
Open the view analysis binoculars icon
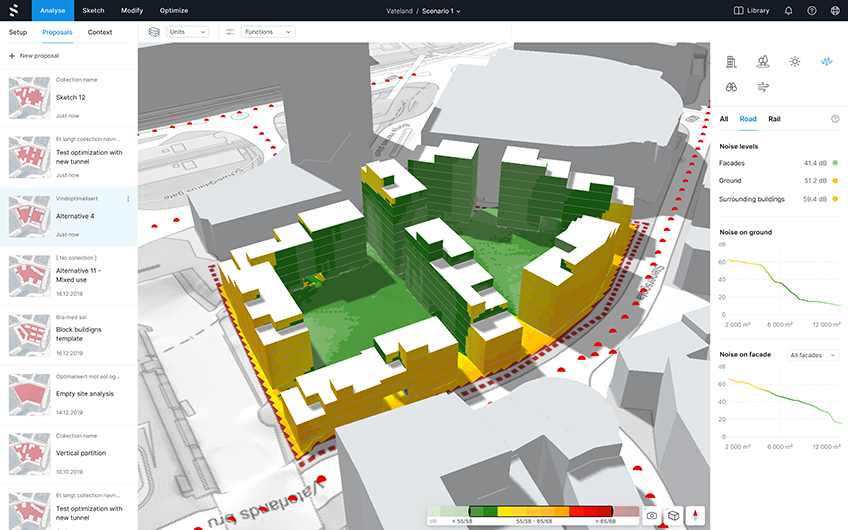click(732, 87)
